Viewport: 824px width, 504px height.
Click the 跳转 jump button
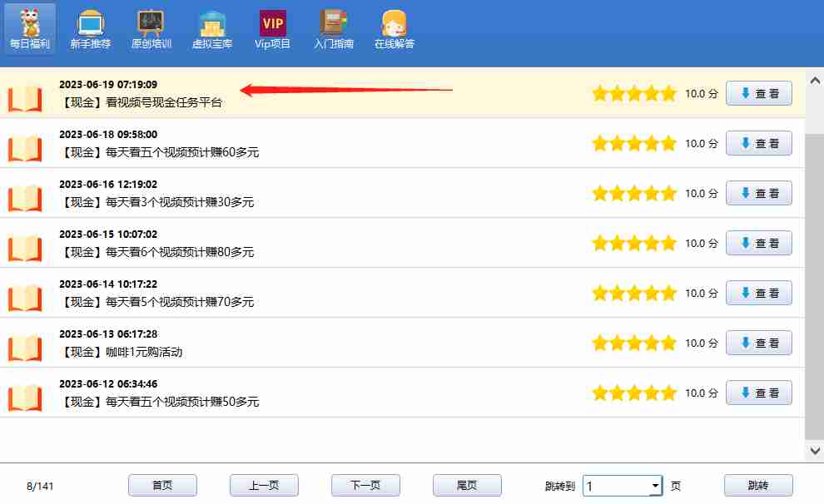pos(758,486)
